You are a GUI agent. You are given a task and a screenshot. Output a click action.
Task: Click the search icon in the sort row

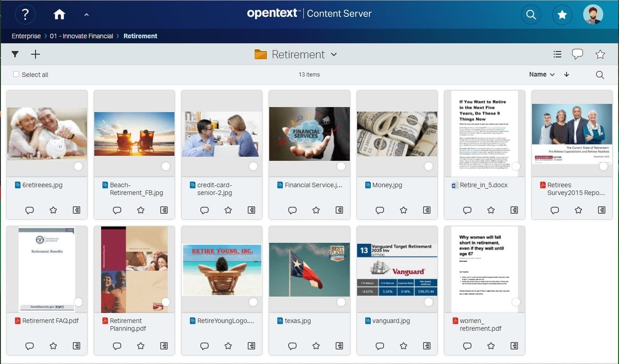point(599,74)
